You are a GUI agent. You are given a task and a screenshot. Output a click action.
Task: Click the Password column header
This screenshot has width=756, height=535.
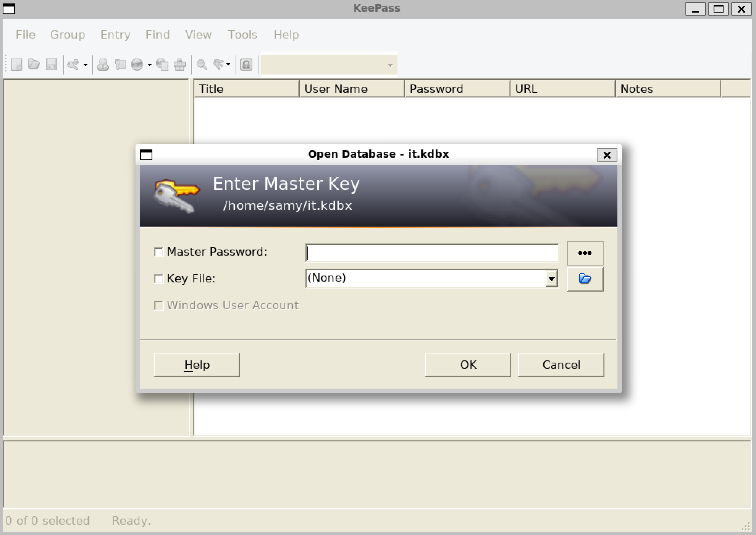pyautogui.click(x=457, y=89)
